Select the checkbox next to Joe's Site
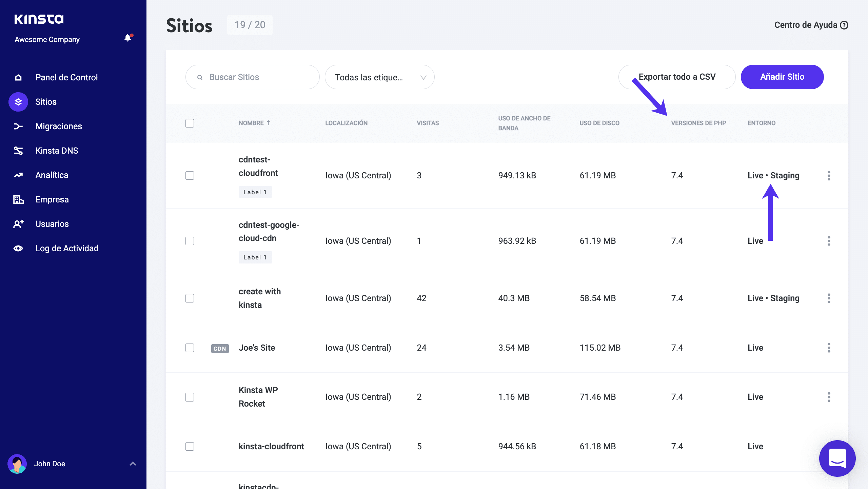This screenshot has height=489, width=868. (190, 348)
